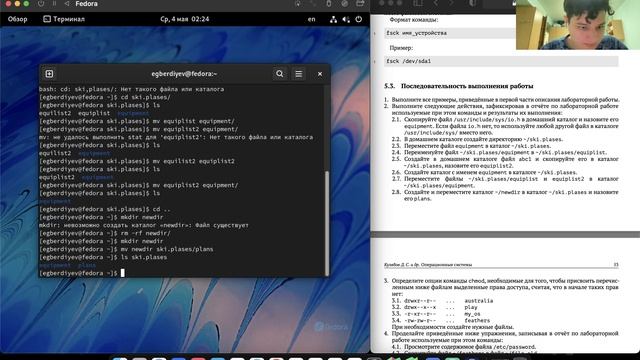Click the volume icon in GNOME top bar
640x360 pixels.
tap(346, 19)
